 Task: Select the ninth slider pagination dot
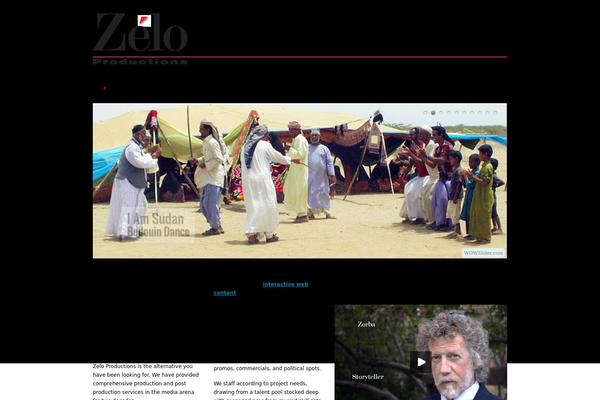tap(488, 113)
